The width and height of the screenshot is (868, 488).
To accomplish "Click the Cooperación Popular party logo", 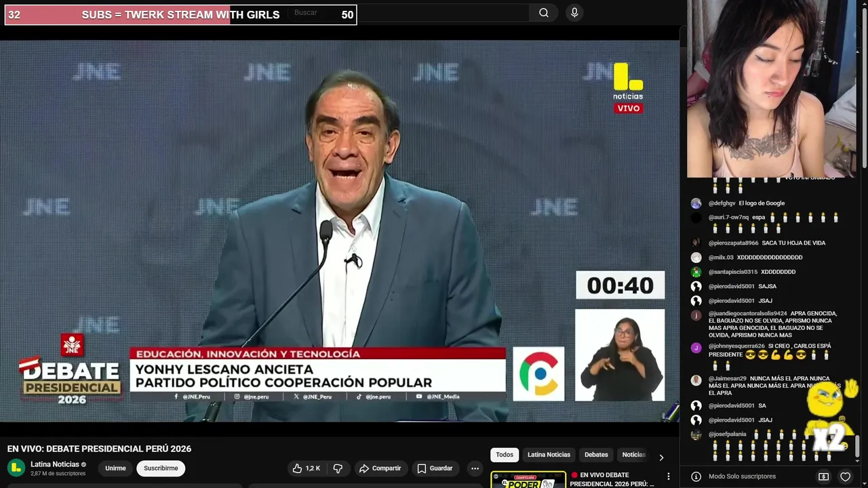I will point(538,373).
